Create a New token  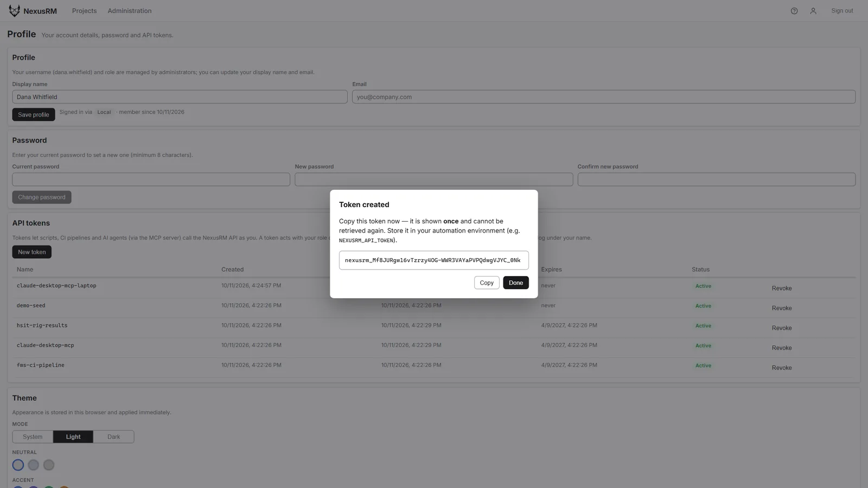coord(32,252)
